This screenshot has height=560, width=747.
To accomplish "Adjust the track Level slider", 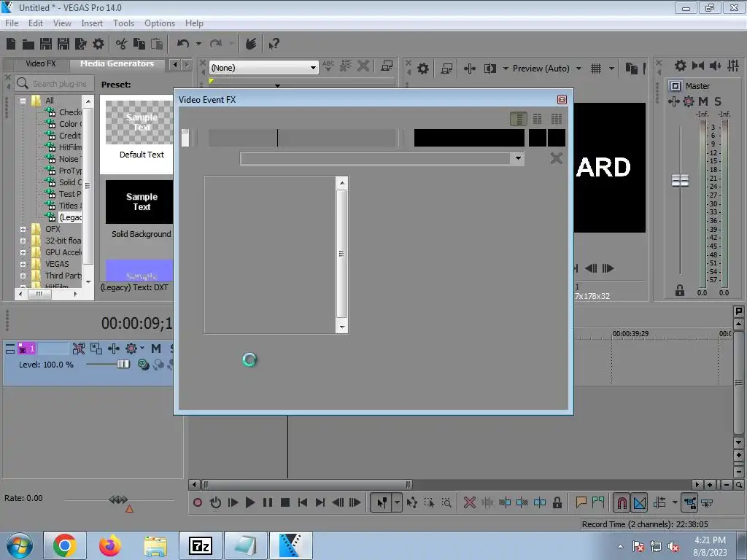I will click(x=123, y=365).
